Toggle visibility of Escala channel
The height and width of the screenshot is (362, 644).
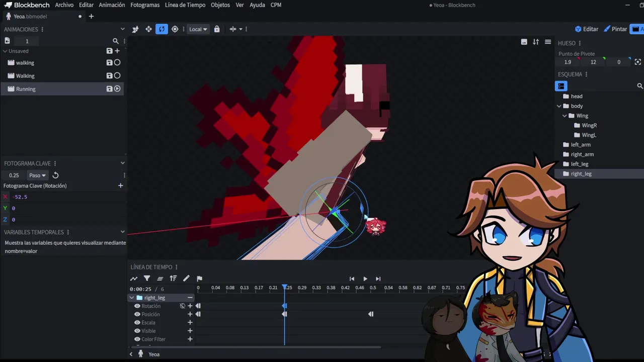(137, 323)
